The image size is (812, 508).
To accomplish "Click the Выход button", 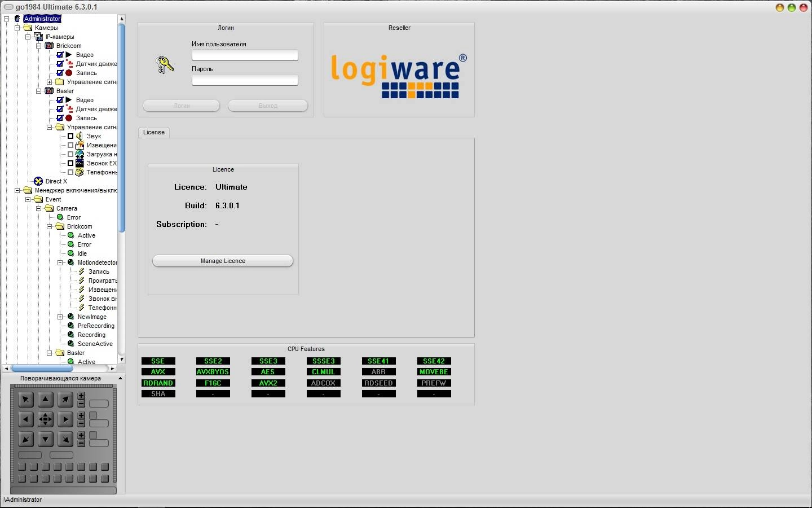I will tap(268, 106).
